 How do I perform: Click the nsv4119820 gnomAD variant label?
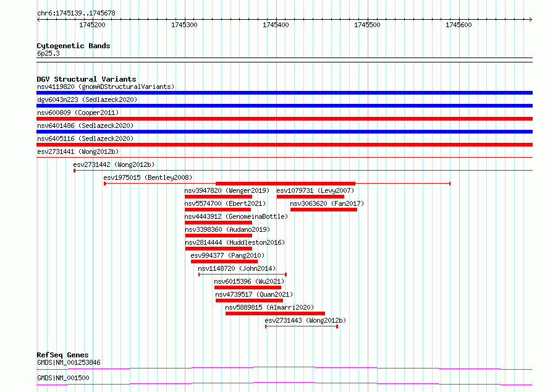(106, 87)
